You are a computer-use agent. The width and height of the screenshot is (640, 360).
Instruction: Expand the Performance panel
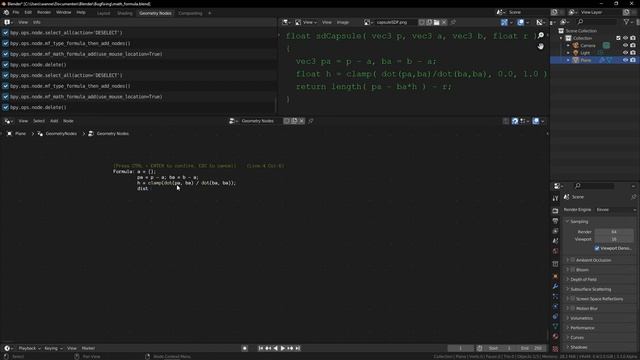click(x=567, y=328)
